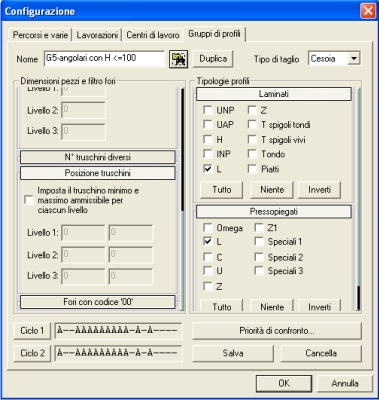Click the Annulla button
The image size is (379, 400).
click(x=345, y=383)
